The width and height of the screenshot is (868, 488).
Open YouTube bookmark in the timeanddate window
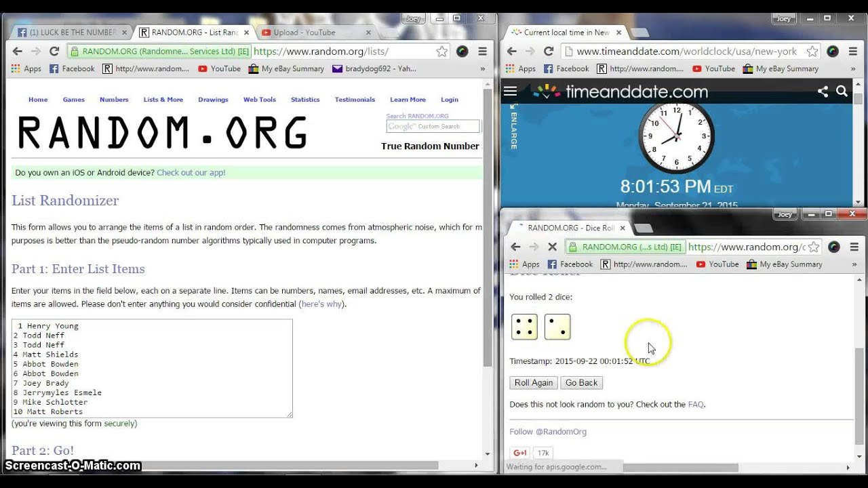(713, 68)
